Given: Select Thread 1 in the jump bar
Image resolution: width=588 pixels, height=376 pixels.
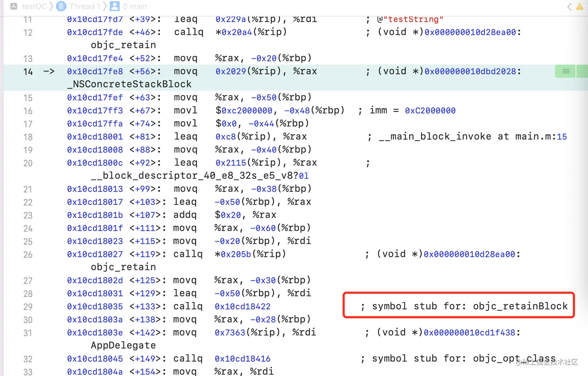Looking at the screenshot, I should coord(85,6).
